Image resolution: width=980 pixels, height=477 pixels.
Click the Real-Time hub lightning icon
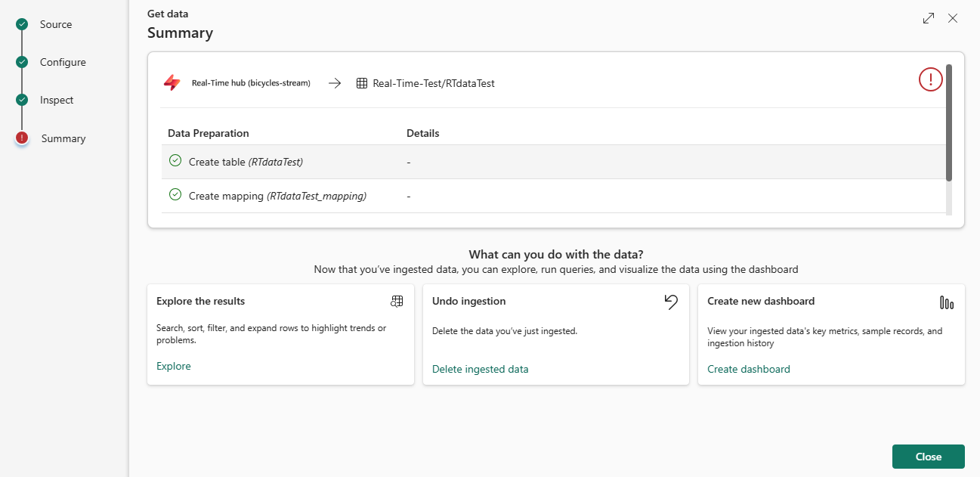point(172,83)
